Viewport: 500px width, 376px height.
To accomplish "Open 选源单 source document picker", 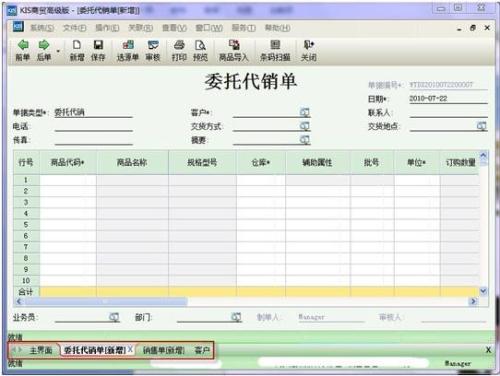I will pos(128,50).
